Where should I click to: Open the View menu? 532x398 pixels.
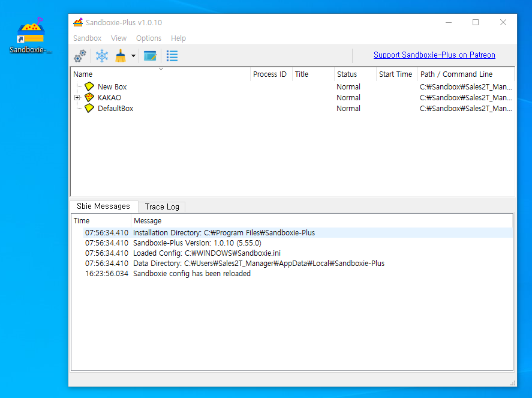(118, 38)
